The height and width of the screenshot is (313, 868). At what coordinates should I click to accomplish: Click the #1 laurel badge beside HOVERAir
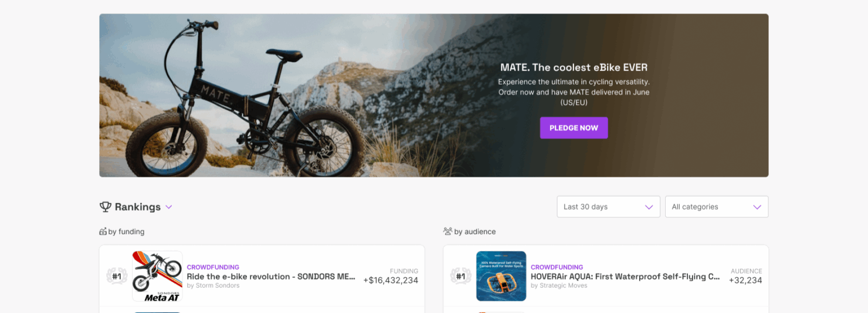pos(460,276)
